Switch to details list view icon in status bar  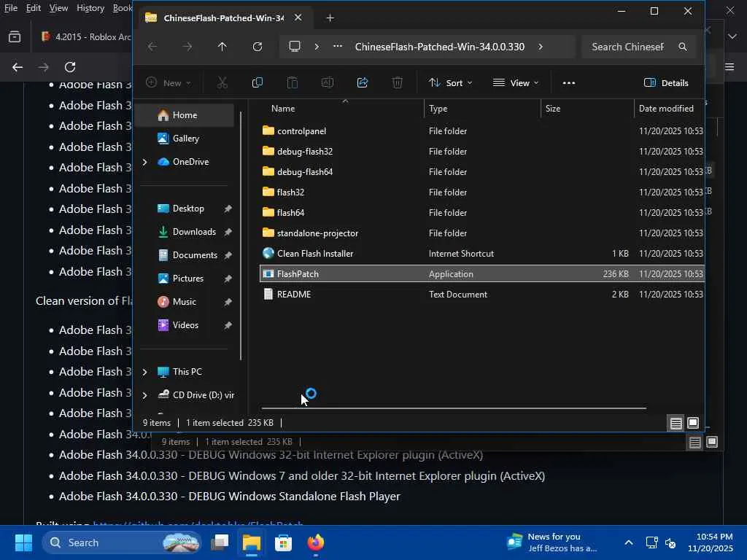676,424
